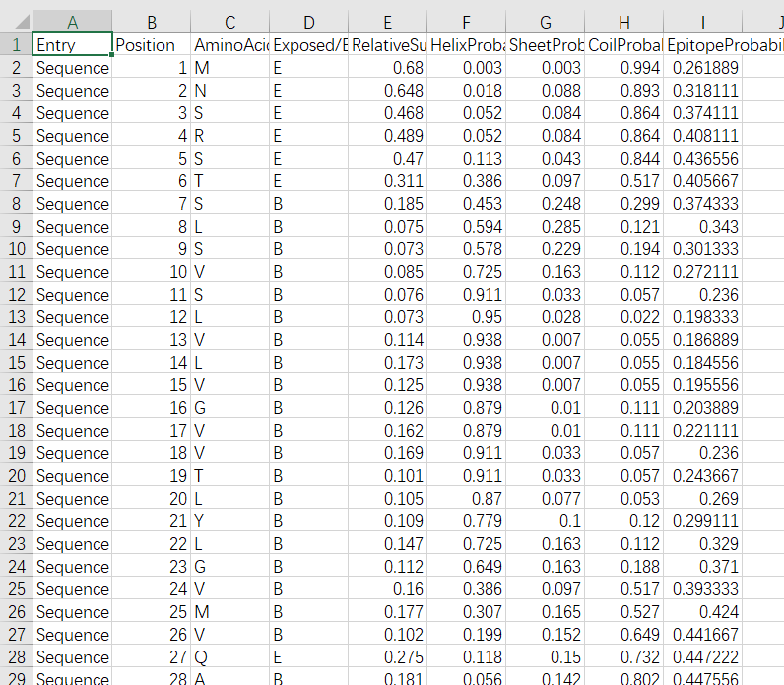Click epitope cell 0.436556
The width and height of the screenshot is (784, 685).
click(702, 158)
